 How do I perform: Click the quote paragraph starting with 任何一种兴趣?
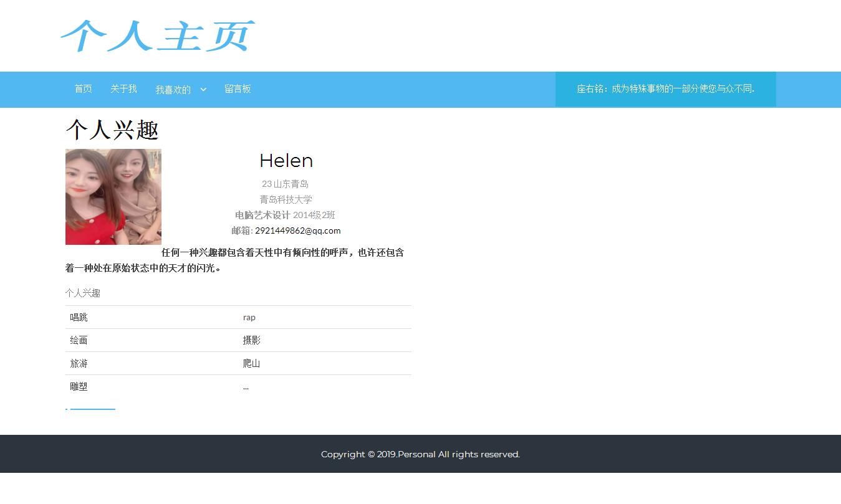point(235,260)
